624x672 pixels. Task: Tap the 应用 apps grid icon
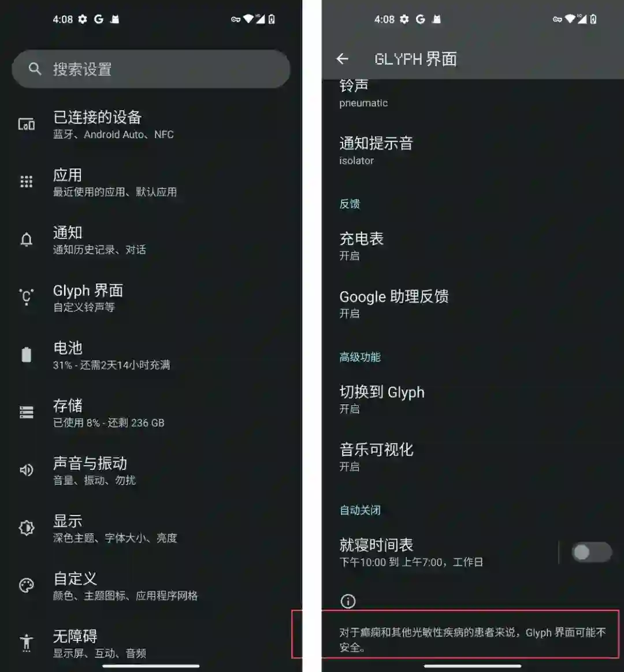click(x=27, y=181)
